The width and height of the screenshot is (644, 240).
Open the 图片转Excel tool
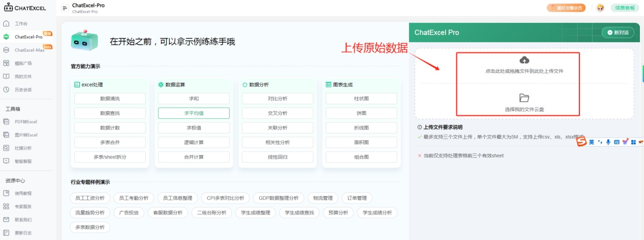tap(26, 135)
